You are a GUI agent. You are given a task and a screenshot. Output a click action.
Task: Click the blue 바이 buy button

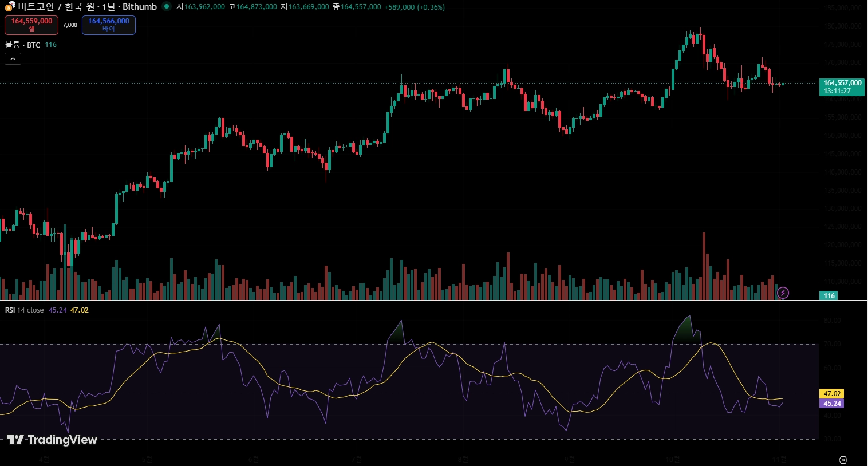coord(109,25)
